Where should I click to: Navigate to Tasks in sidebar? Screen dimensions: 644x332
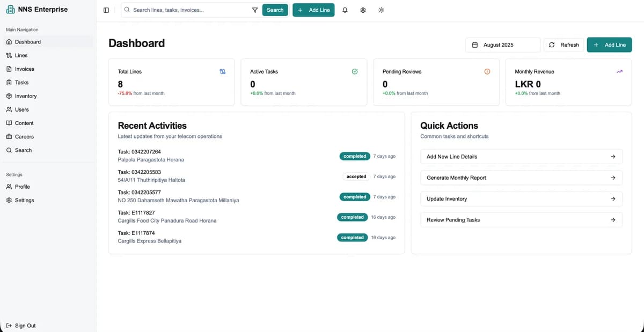point(47,83)
